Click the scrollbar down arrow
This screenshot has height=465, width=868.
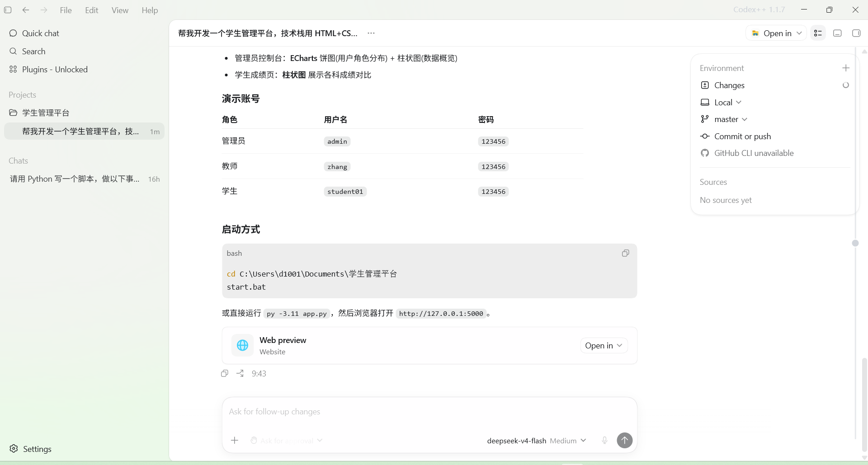(864, 457)
